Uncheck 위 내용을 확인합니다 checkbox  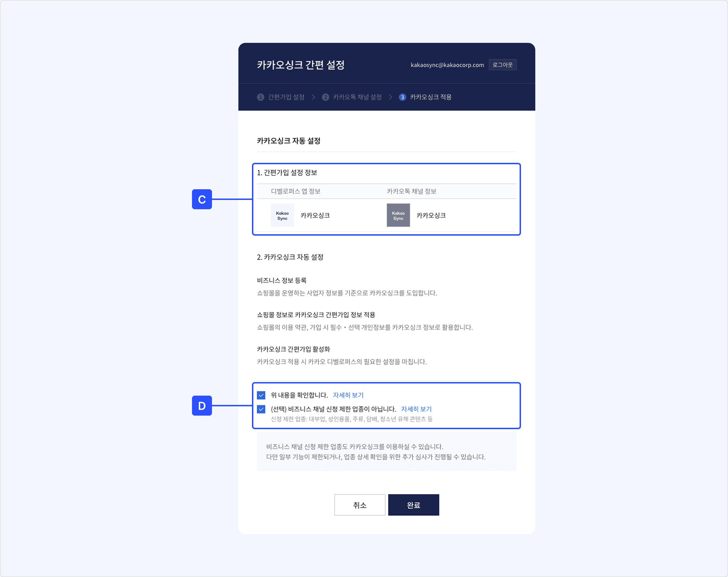pyautogui.click(x=261, y=395)
